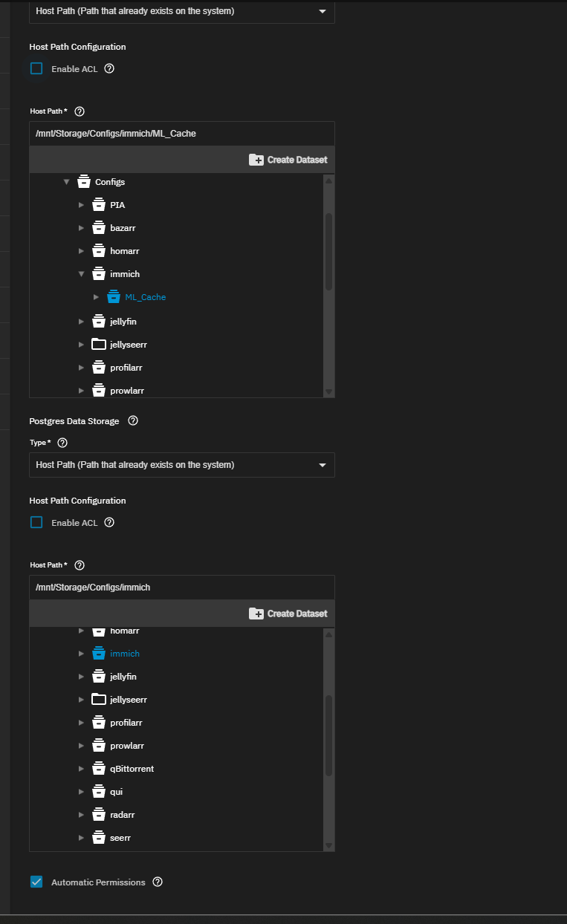Click the qBittorrent dataset icon
The height and width of the screenshot is (924, 567).
(x=99, y=768)
